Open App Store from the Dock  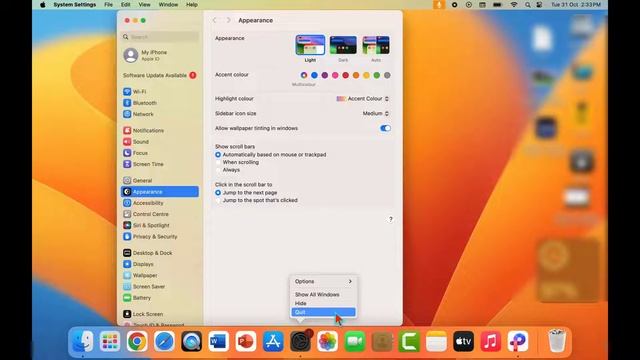point(273,341)
